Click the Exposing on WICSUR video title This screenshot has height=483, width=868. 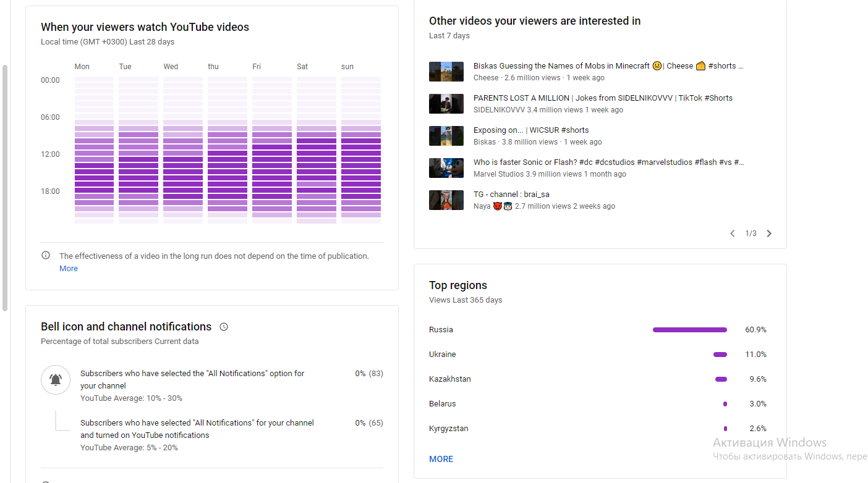tap(531, 130)
